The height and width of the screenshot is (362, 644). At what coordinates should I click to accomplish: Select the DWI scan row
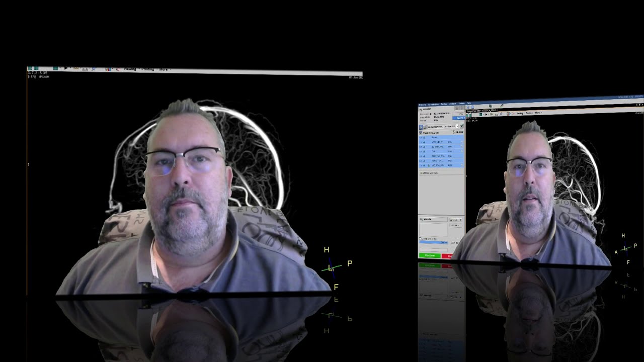coord(441,151)
